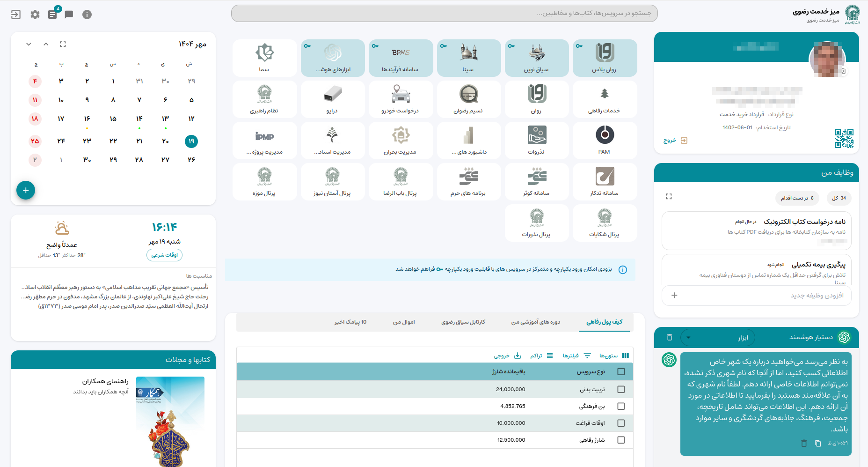Viewport: 868px width, 467px height.
Task: Open the chat messages icon in header
Action: coord(69,15)
